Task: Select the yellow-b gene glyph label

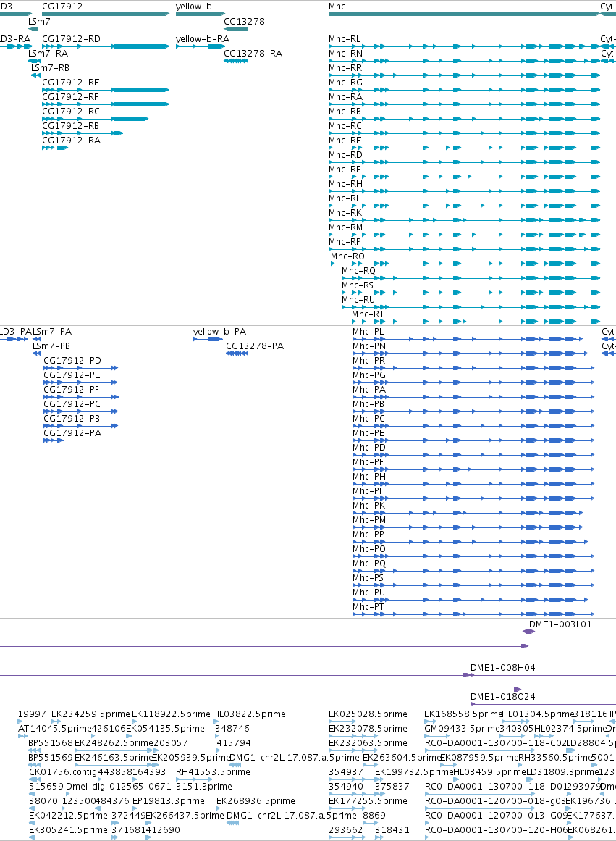Action: tap(193, 7)
